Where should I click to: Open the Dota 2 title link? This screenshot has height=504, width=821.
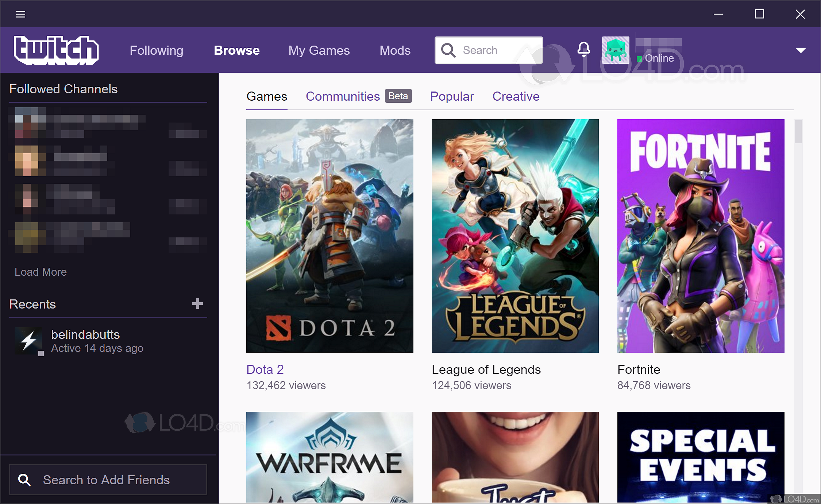click(x=265, y=369)
